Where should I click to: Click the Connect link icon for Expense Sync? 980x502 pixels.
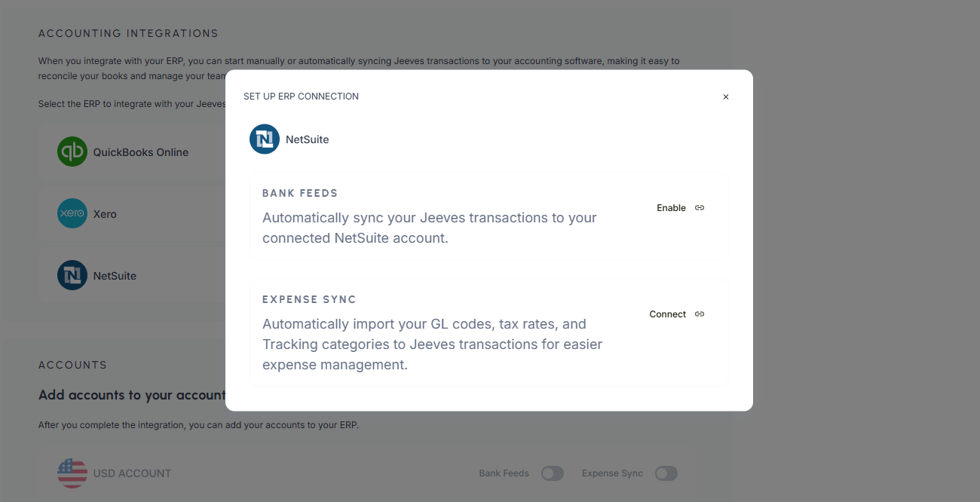pos(700,314)
